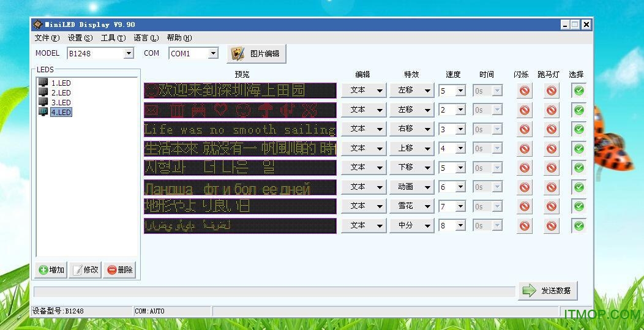Screen dimensions: 644x330
Task: Click the red symbols LED preview
Action: (240, 110)
